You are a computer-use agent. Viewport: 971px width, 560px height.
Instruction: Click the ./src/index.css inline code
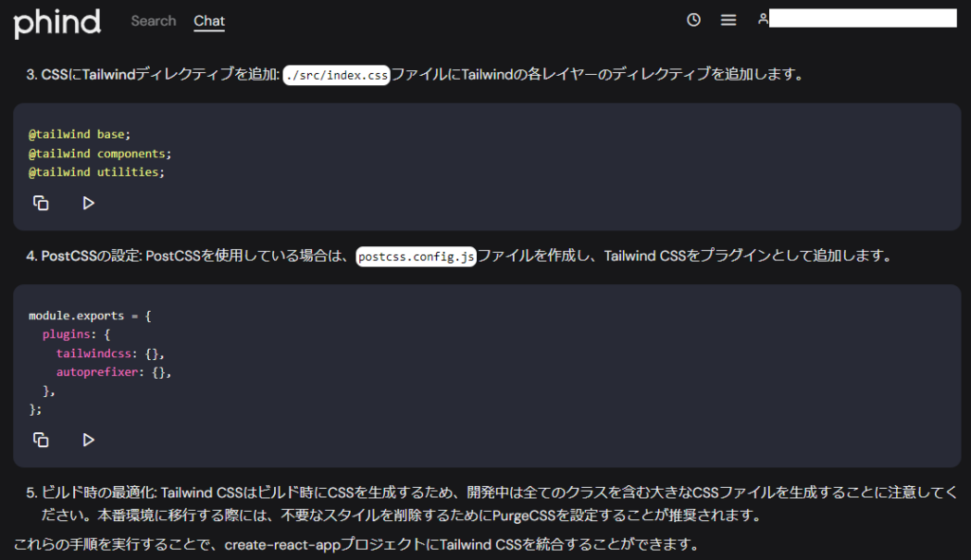[337, 75]
